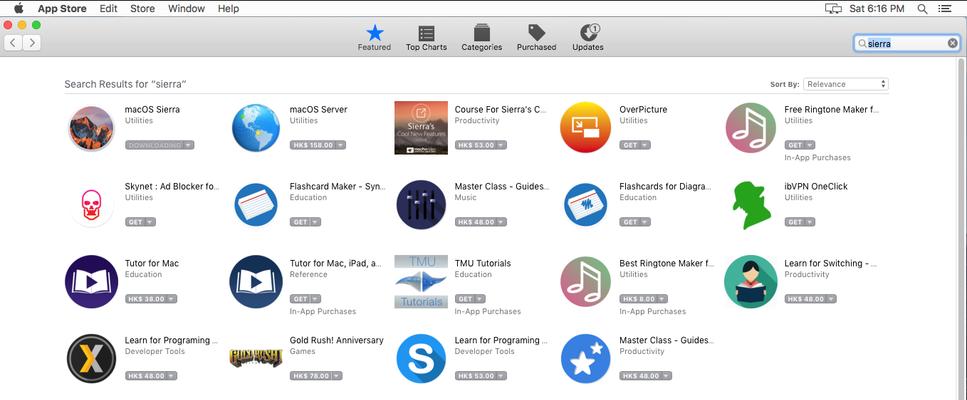Open the Window menu
The height and width of the screenshot is (400, 967).
[x=186, y=9]
